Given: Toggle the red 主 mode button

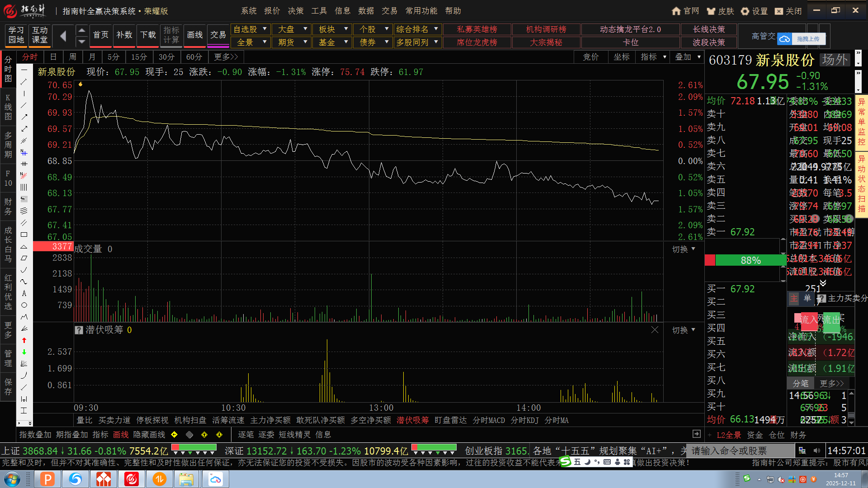Looking at the screenshot, I should 794,298.
